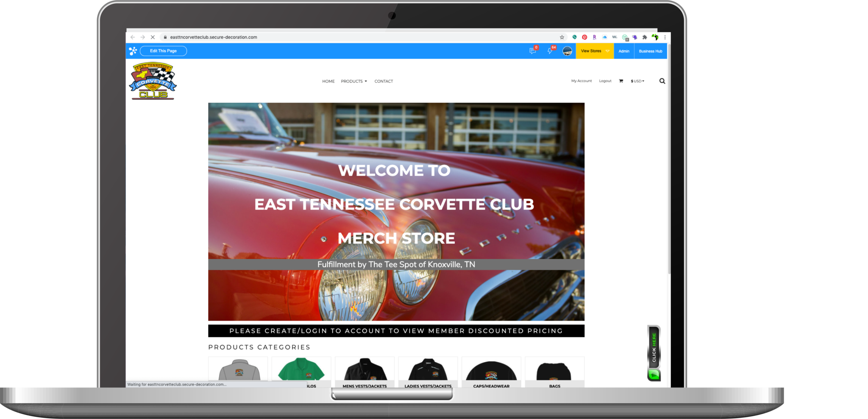Open the USD currency dropdown
Screen dimensions: 868x419
coord(637,81)
